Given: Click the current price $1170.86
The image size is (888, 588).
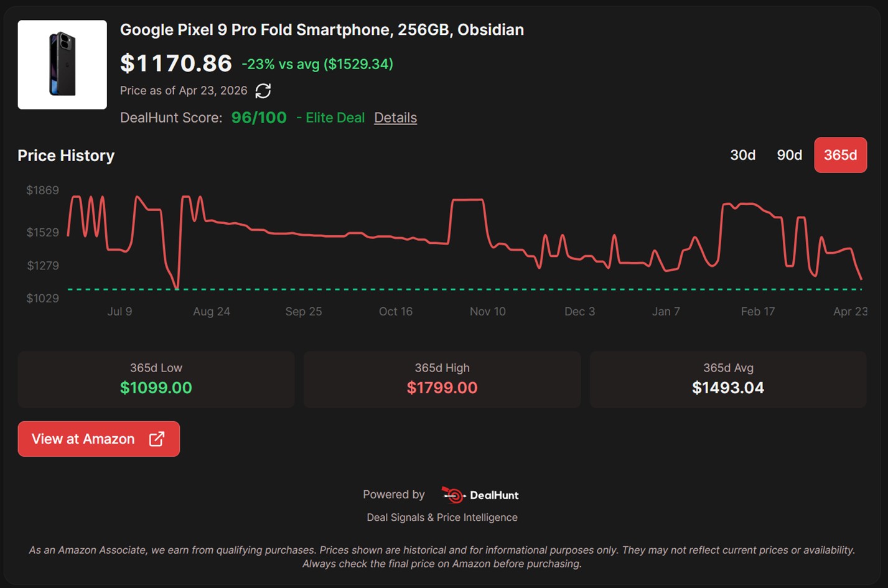Looking at the screenshot, I should point(176,62).
